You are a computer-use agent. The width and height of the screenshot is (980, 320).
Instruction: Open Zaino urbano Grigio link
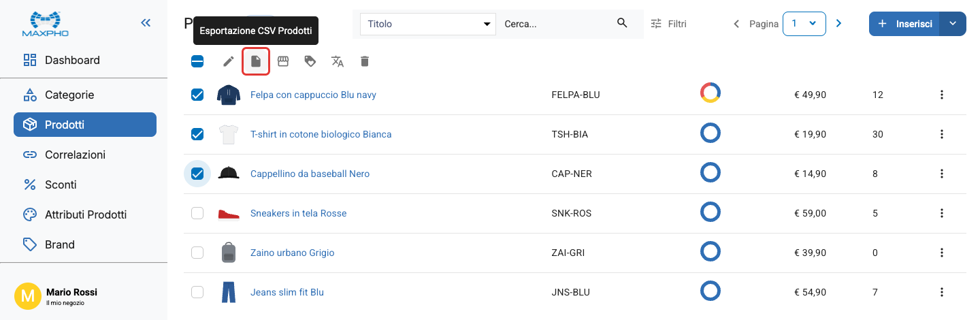(x=292, y=253)
